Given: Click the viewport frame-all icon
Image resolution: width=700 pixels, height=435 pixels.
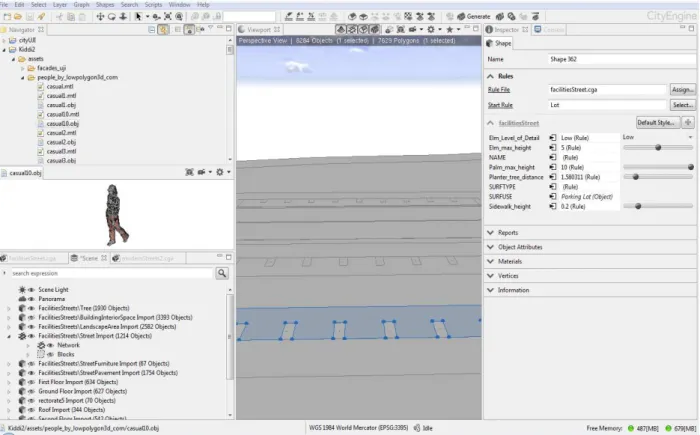Looking at the screenshot, I should point(400,29).
